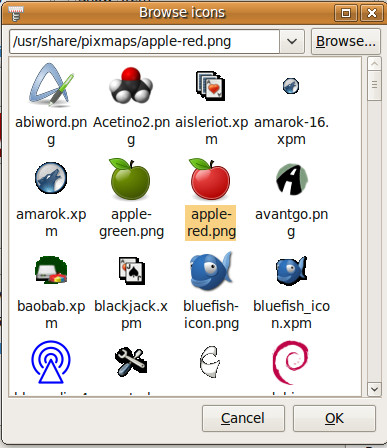Click the "amarok-16.xpm" file name label
387x448 pixels.
point(291,131)
